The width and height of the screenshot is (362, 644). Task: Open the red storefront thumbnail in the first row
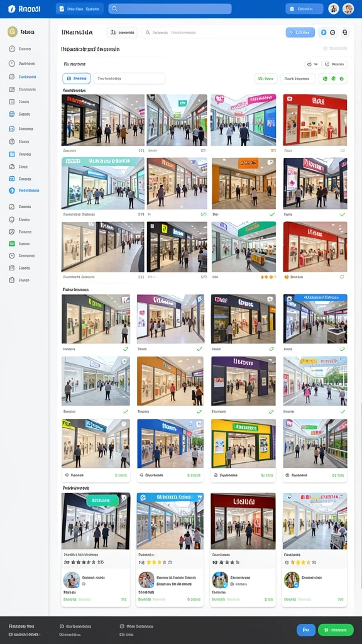(x=315, y=120)
